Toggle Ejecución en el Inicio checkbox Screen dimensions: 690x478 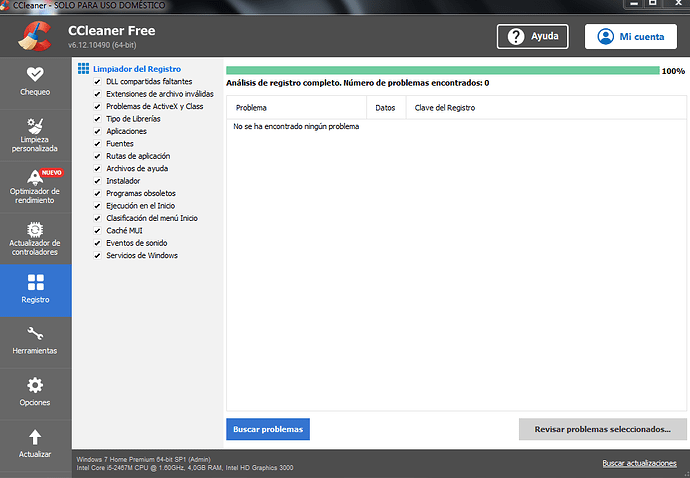(x=97, y=206)
